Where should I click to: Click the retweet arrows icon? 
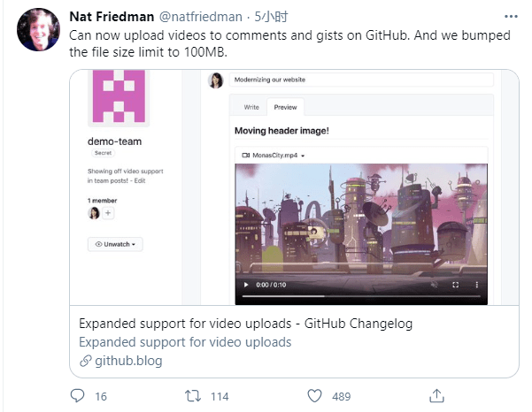(x=193, y=396)
